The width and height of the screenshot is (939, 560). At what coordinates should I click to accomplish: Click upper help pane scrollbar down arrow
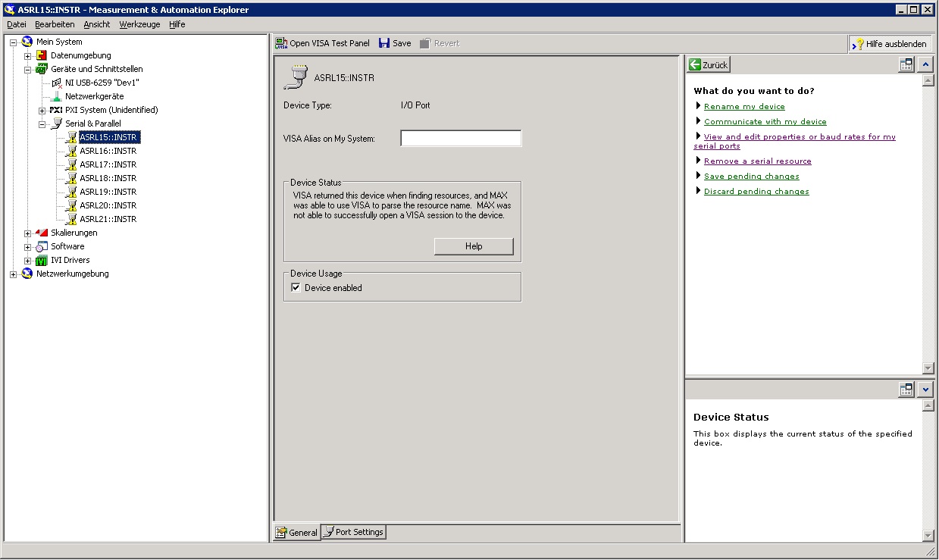(928, 368)
